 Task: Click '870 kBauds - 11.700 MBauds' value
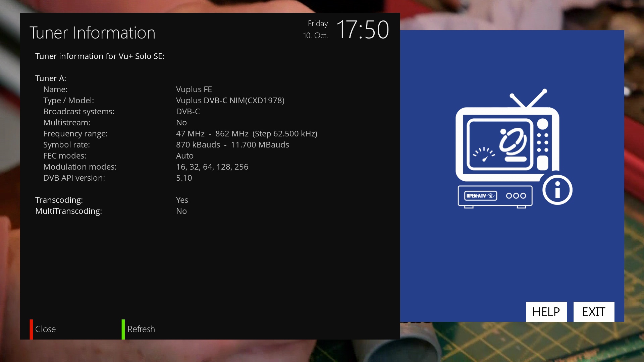pyautogui.click(x=232, y=145)
